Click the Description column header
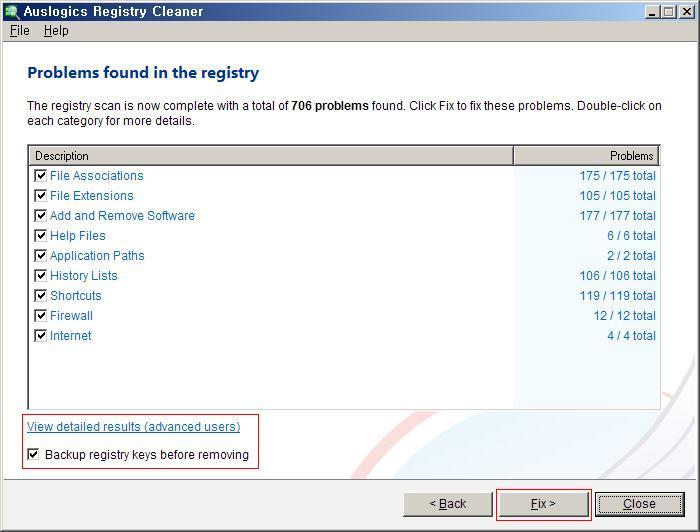 point(271,156)
